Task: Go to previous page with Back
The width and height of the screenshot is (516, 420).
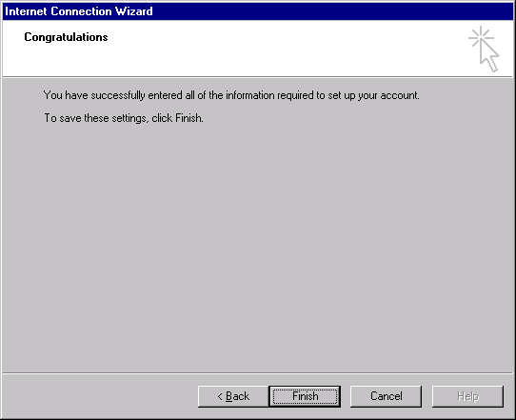Action: pyautogui.click(x=233, y=396)
